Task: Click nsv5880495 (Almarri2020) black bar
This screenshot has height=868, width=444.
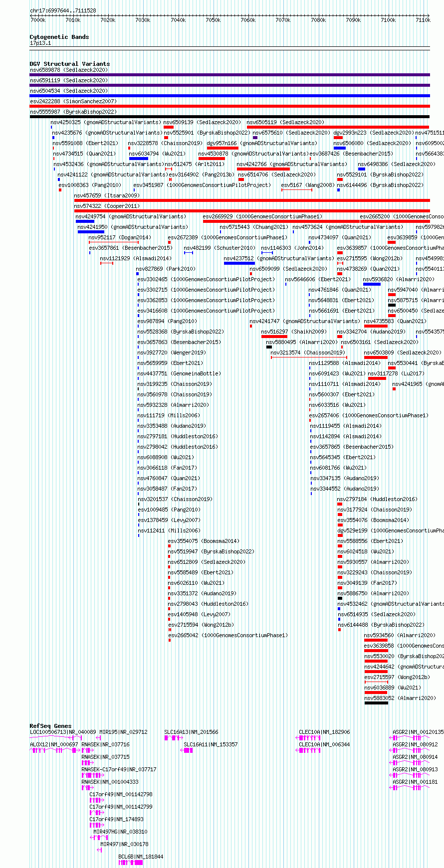Action: tap(269, 347)
